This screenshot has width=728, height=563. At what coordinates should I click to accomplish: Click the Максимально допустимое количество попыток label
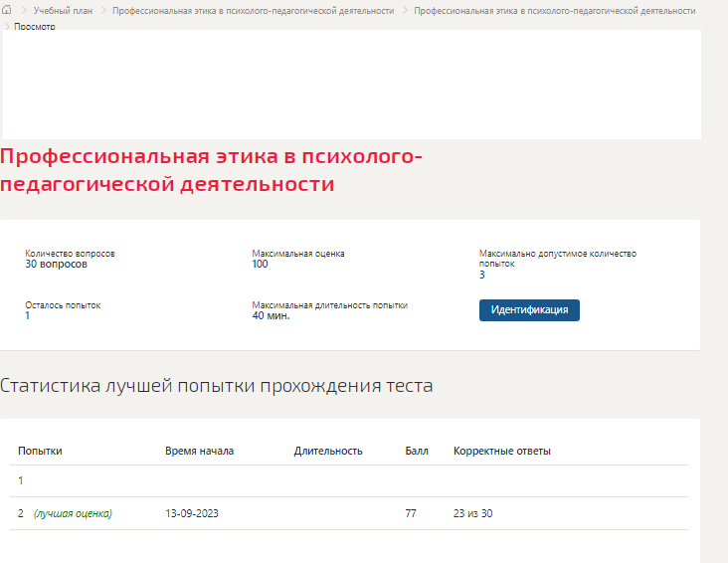coord(558,259)
